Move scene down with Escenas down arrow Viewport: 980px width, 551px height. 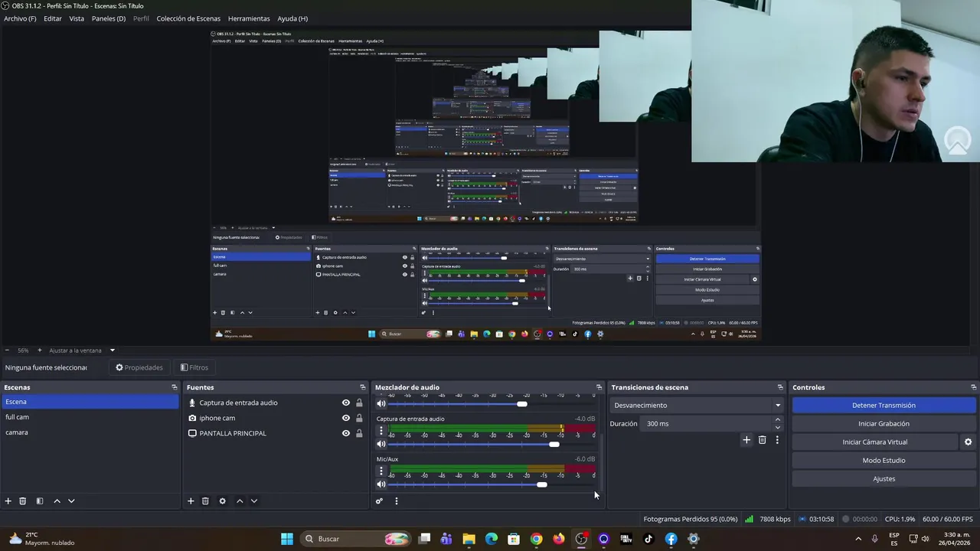(x=71, y=501)
